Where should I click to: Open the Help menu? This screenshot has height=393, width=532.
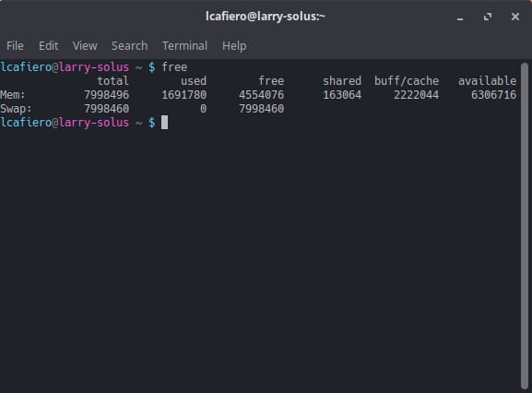[234, 46]
